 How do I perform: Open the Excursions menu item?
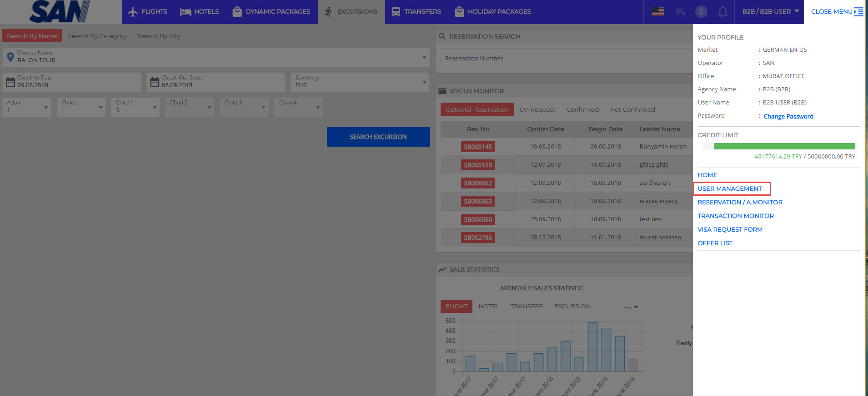coord(351,12)
